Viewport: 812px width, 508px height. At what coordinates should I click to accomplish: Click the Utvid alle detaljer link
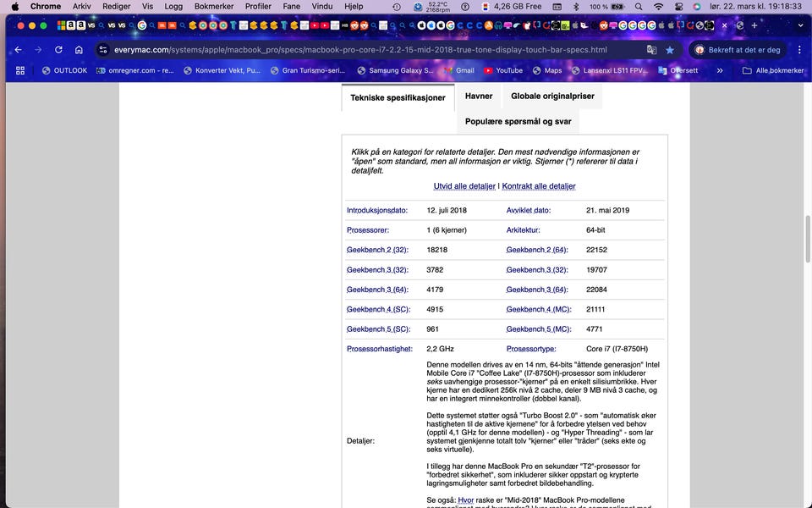[464, 186]
